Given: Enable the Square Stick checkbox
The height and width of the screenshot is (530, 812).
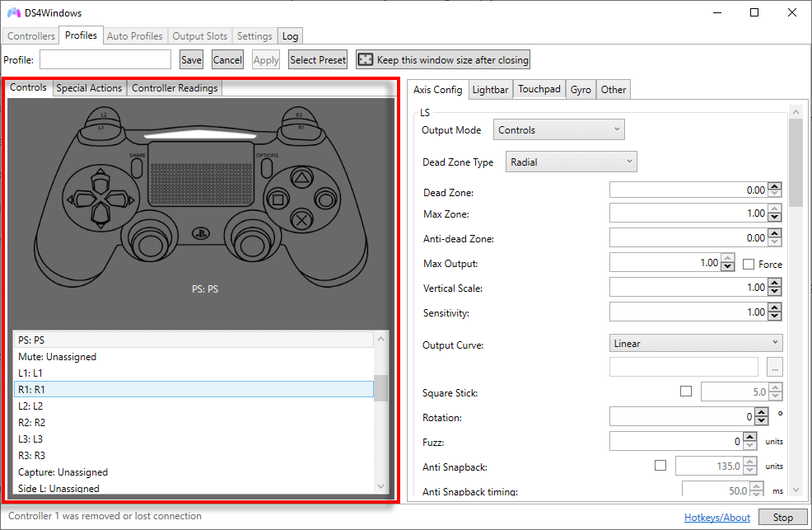Looking at the screenshot, I should pyautogui.click(x=686, y=392).
